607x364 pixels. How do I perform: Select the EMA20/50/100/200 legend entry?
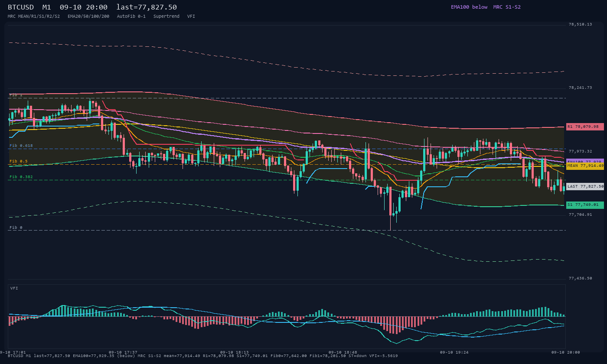click(x=88, y=16)
